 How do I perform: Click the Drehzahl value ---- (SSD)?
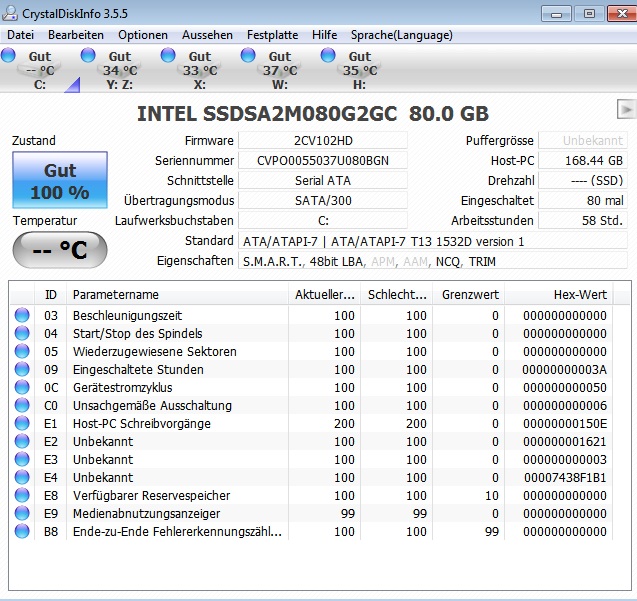click(583, 180)
